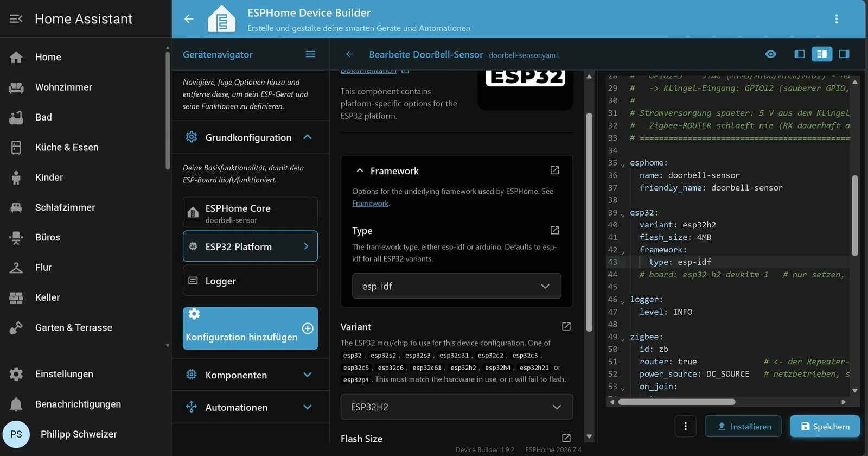Click YAML line 43 type: esp-idf

point(680,262)
